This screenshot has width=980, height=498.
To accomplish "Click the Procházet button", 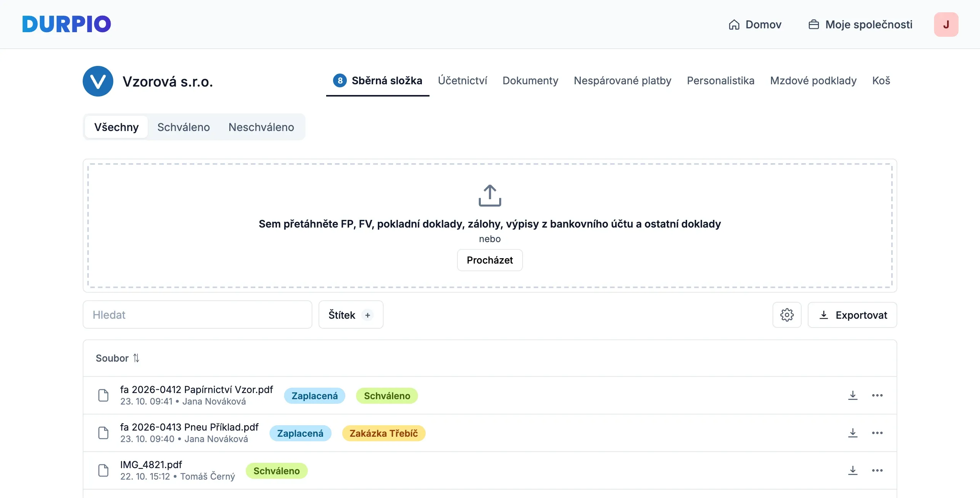I will tap(490, 260).
